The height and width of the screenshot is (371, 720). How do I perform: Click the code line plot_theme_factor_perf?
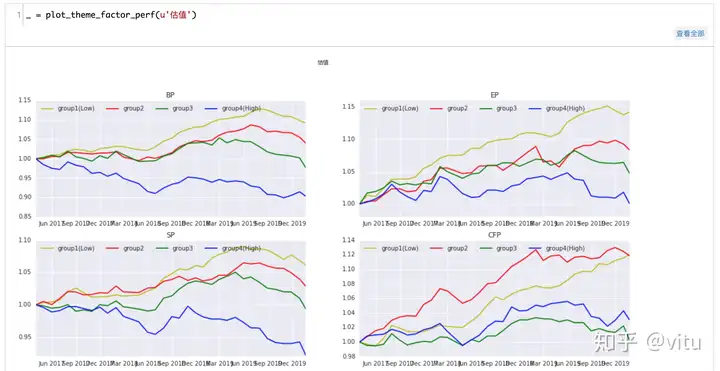[x=111, y=15]
